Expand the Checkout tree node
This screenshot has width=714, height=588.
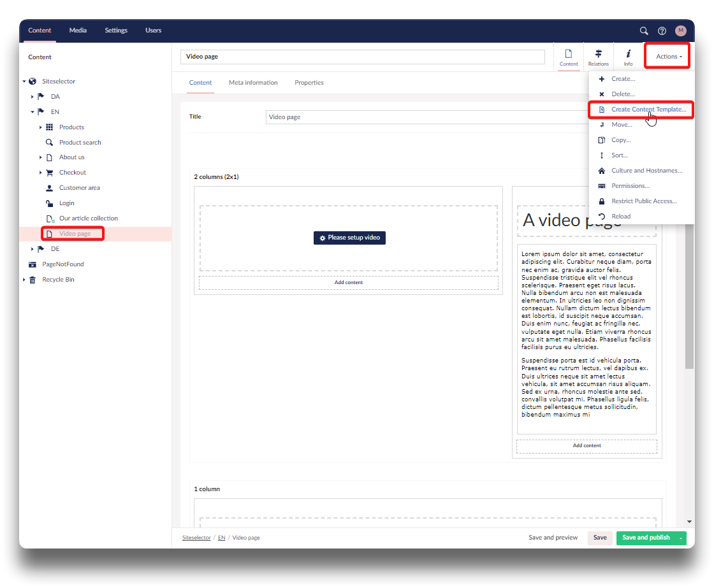coord(41,173)
